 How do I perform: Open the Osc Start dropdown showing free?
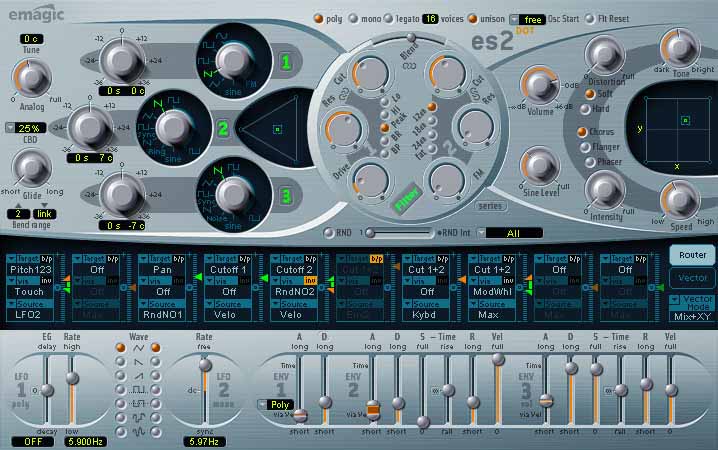pyautogui.click(x=528, y=20)
